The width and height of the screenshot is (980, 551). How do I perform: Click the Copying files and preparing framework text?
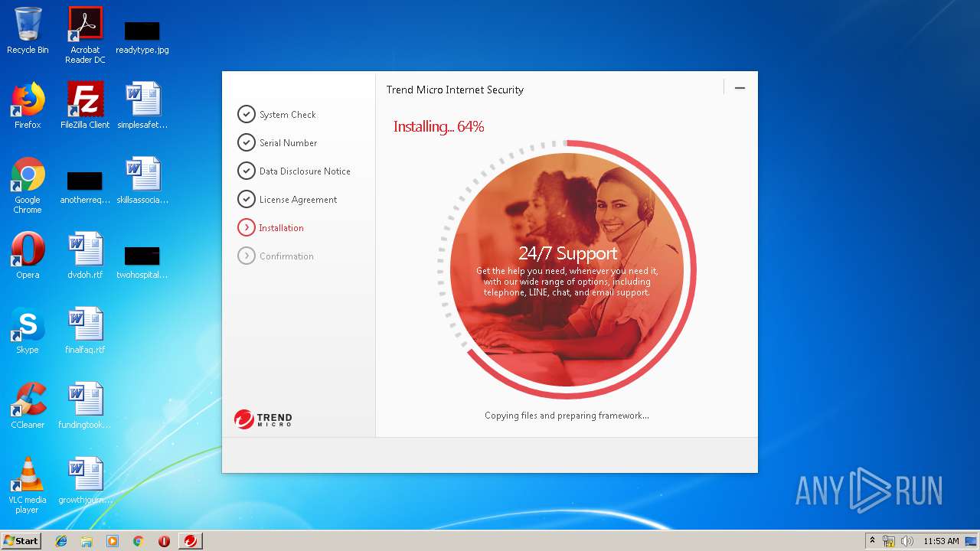567,416
